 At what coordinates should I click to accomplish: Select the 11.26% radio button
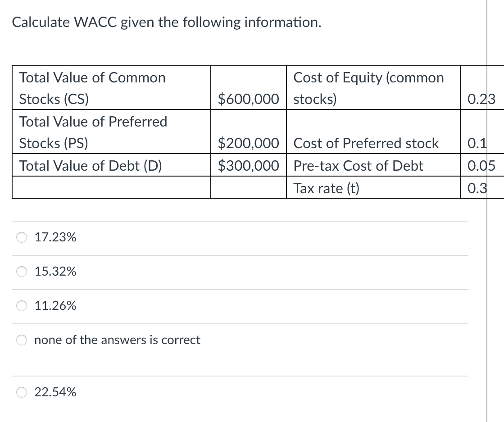[21, 306]
